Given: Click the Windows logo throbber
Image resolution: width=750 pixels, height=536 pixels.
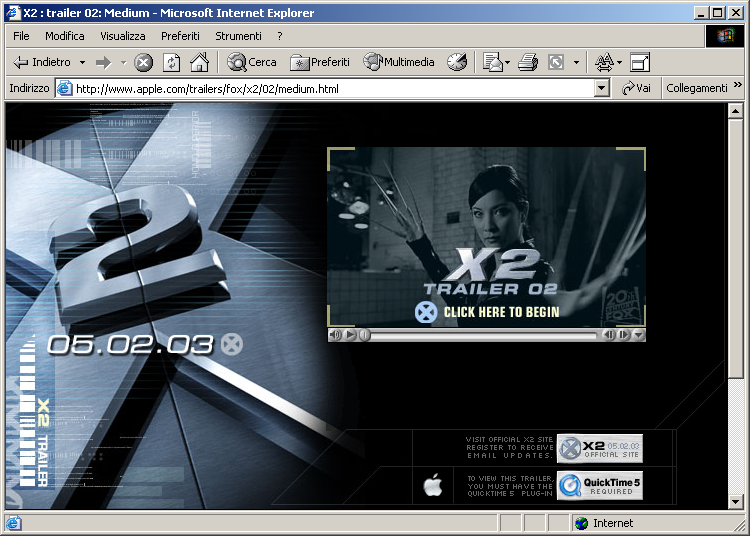Looking at the screenshot, I should tap(725, 36).
